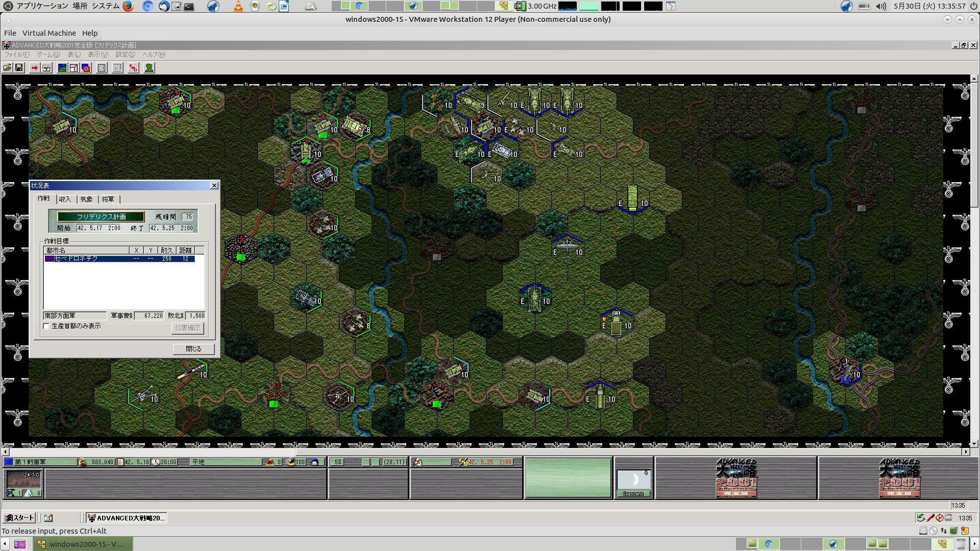Select the セベドロネチク row in the target list
The image size is (980, 551).
click(120, 259)
